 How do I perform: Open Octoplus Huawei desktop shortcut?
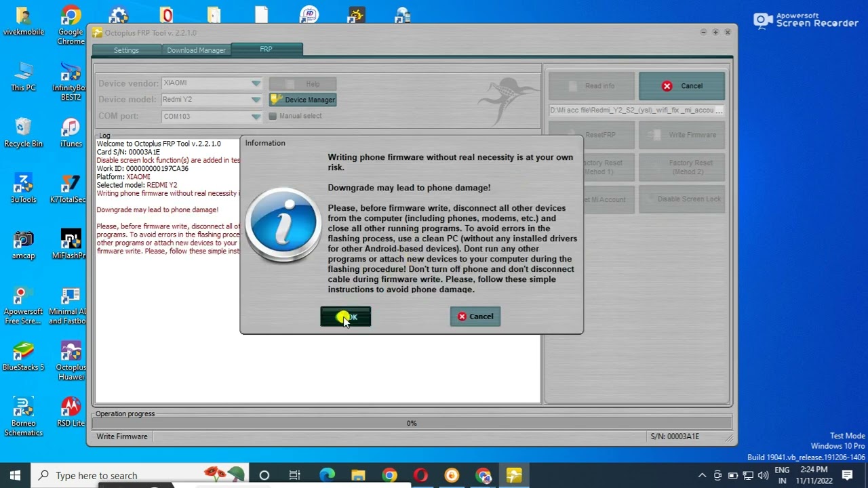(71, 362)
